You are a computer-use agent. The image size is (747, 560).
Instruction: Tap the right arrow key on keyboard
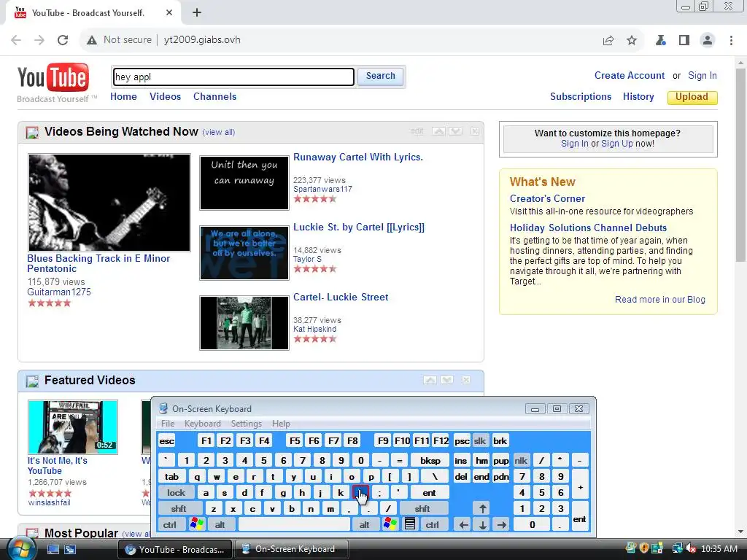tap(502, 525)
